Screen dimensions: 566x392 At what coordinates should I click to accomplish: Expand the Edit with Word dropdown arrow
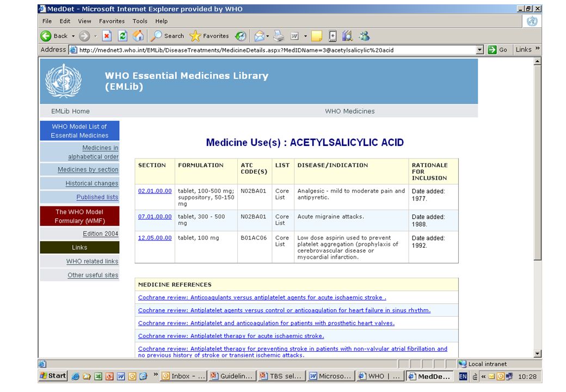coord(305,36)
